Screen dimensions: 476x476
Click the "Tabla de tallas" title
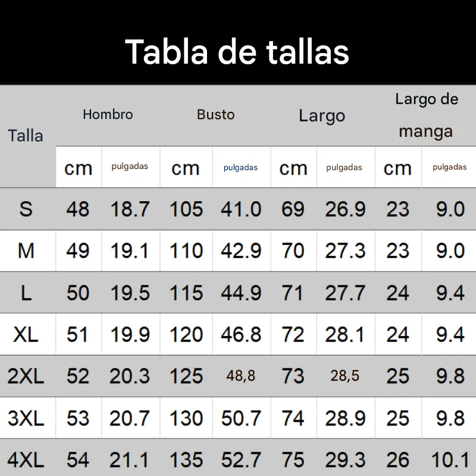tap(237, 51)
